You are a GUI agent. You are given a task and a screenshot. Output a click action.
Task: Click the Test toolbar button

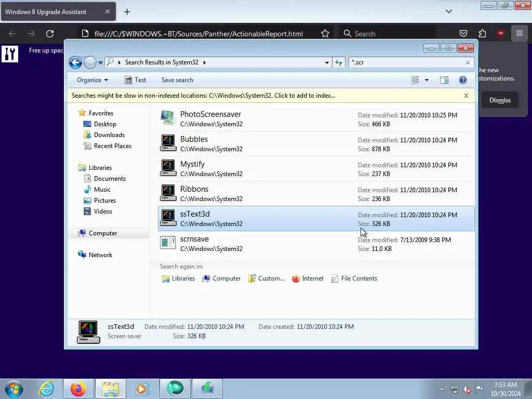click(x=136, y=80)
